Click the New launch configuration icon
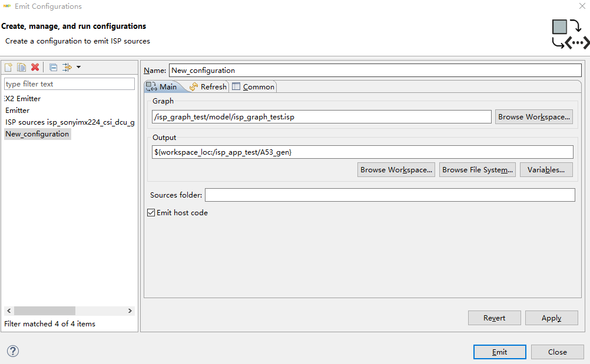Screen dimensions: 590x364 8,68
